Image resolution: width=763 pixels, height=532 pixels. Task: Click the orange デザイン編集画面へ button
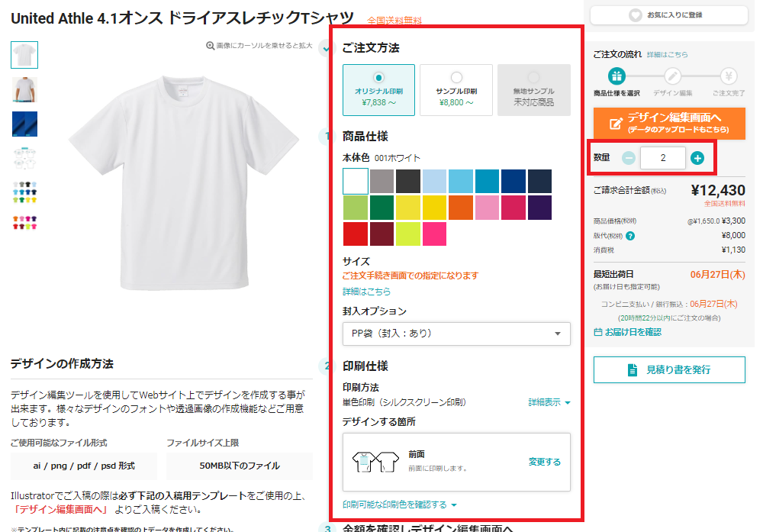click(x=669, y=123)
